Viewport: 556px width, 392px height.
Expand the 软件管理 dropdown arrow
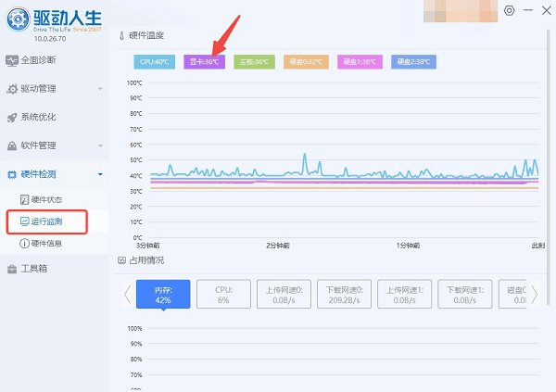coord(100,145)
